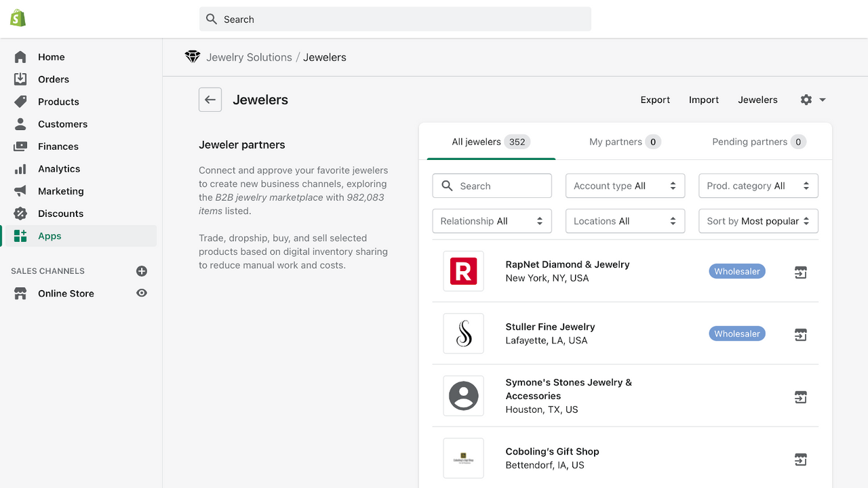Screen dimensions: 868x488
Task: Click RapNet Diamond & Jewelry name
Action: pyautogui.click(x=568, y=264)
